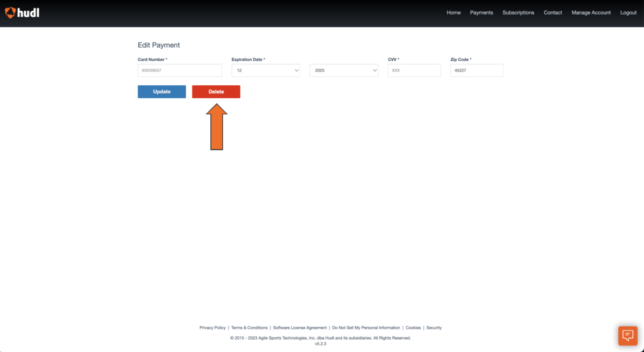644x352 pixels.
Task: View the Software License Agreement
Action: coord(299,327)
